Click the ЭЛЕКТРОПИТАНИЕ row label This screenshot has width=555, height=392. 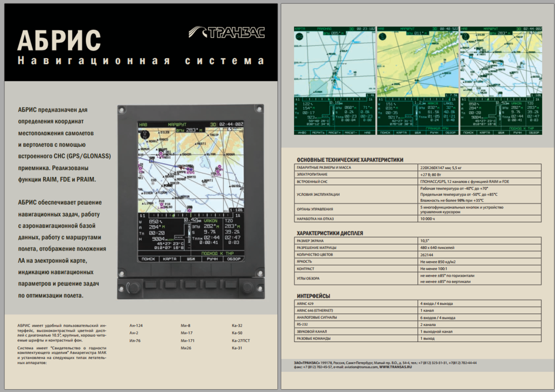point(312,174)
